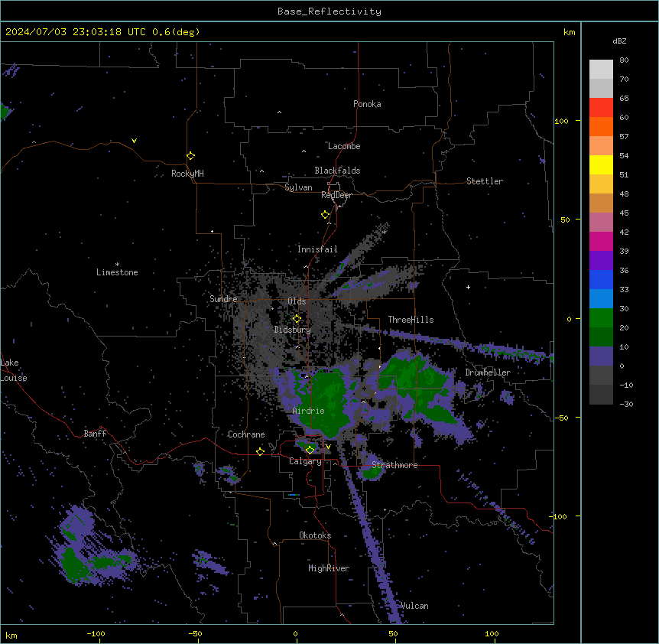Select the slate-purple 0-10 dBZ swatch
The image size is (659, 644).
tap(601, 356)
